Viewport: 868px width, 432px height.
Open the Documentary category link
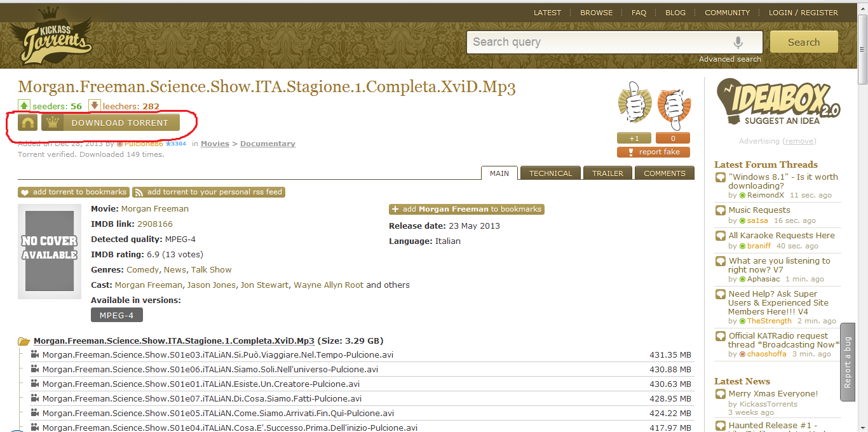pyautogui.click(x=268, y=144)
